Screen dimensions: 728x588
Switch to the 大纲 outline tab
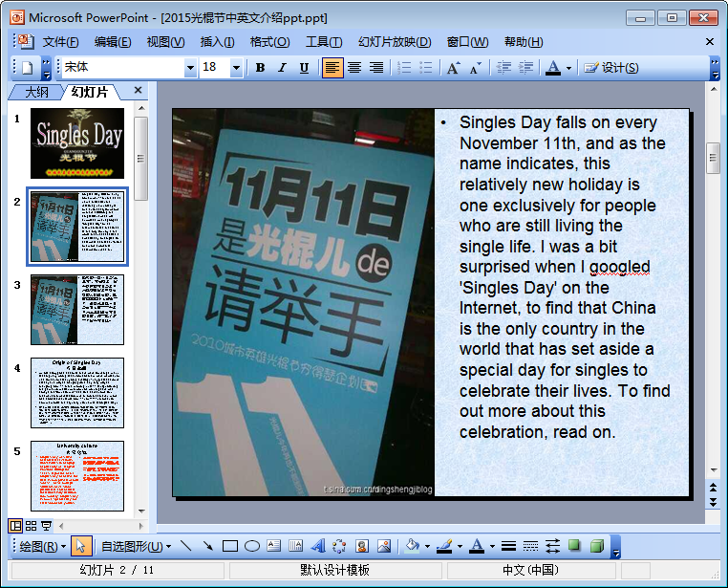35,92
